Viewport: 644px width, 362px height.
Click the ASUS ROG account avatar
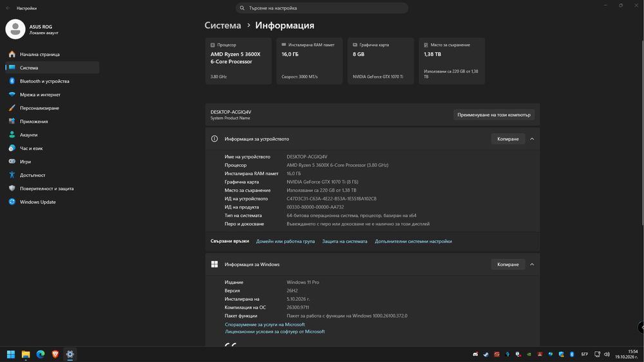(x=15, y=29)
